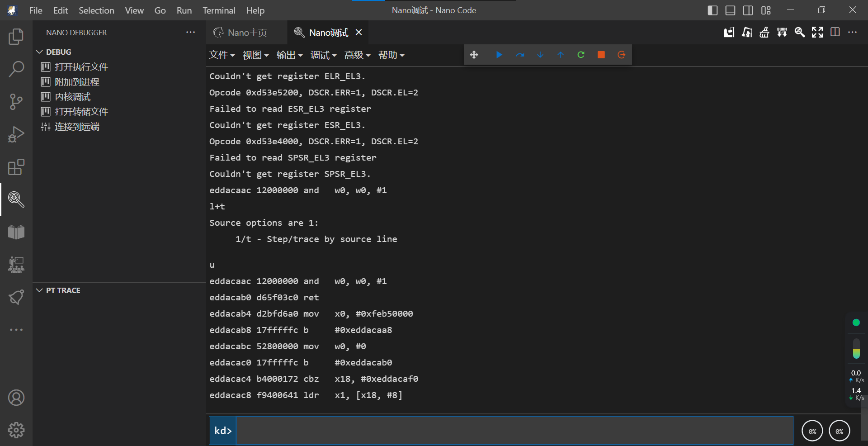Toggle primary side bar visibility

tap(712, 10)
